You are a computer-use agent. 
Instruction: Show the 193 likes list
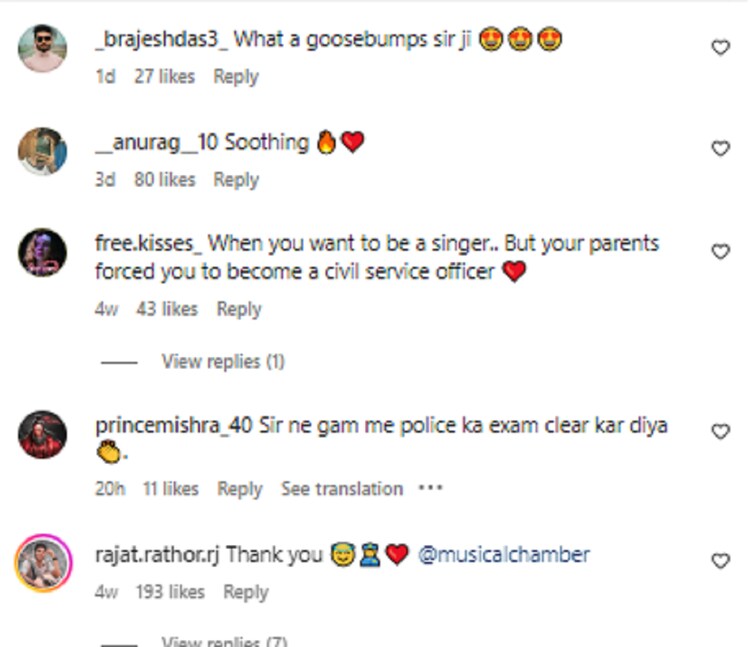(170, 592)
